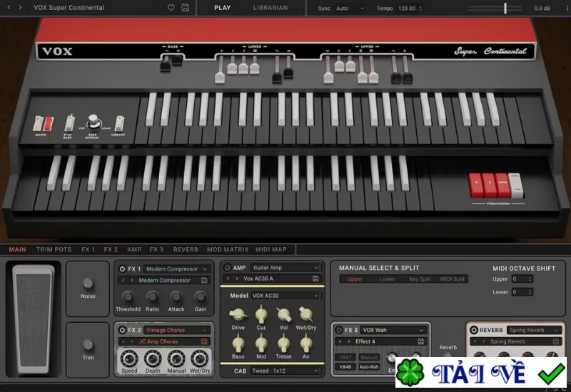
Task: Expand the amp Model VOX AC30 dropdown
Action: [x=285, y=296]
